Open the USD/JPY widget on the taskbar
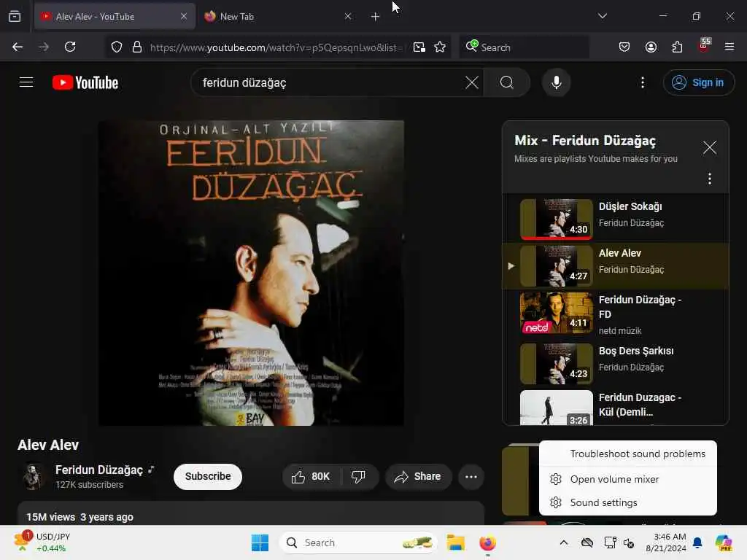The height and width of the screenshot is (560, 747). pyautogui.click(x=42, y=542)
